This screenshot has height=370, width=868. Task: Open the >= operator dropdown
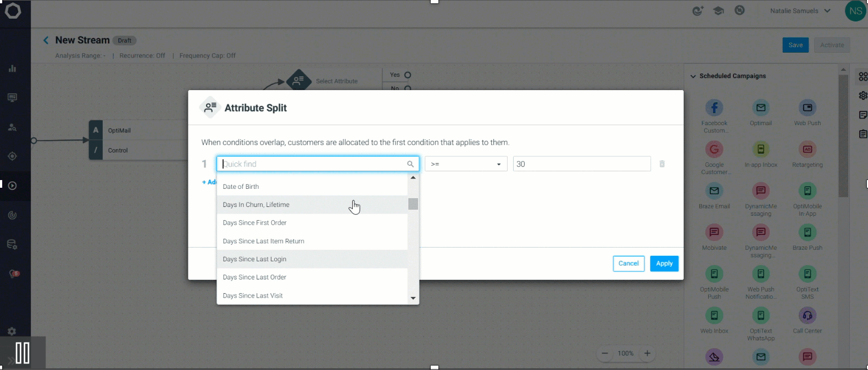[466, 164]
